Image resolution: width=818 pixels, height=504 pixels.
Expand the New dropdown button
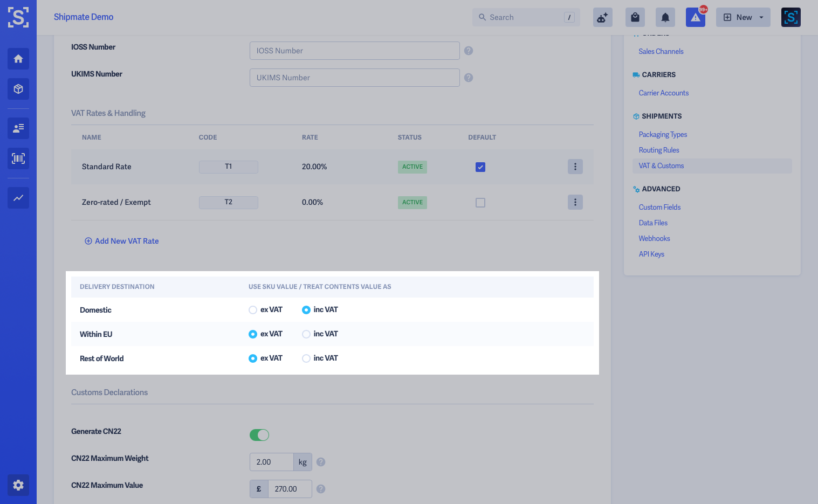pyautogui.click(x=743, y=17)
